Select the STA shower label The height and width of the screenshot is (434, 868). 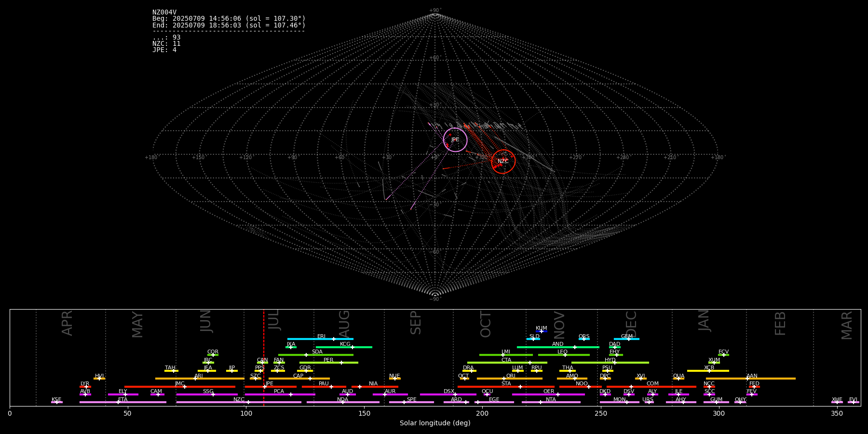[x=506, y=384]
